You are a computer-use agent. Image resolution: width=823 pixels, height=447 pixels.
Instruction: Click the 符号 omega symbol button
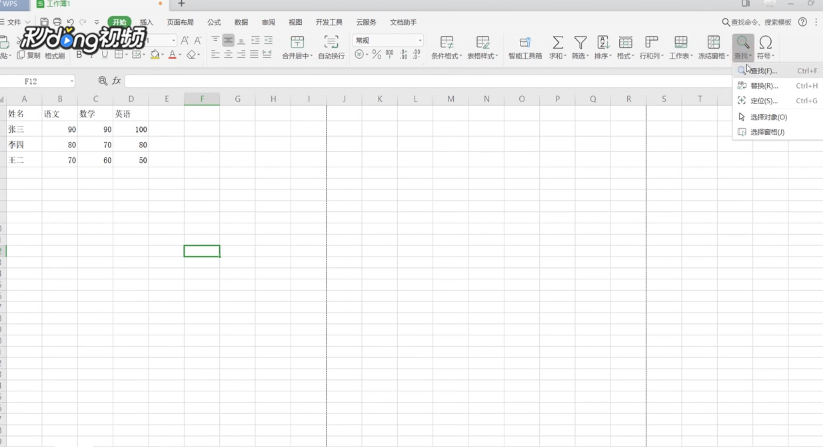click(766, 47)
